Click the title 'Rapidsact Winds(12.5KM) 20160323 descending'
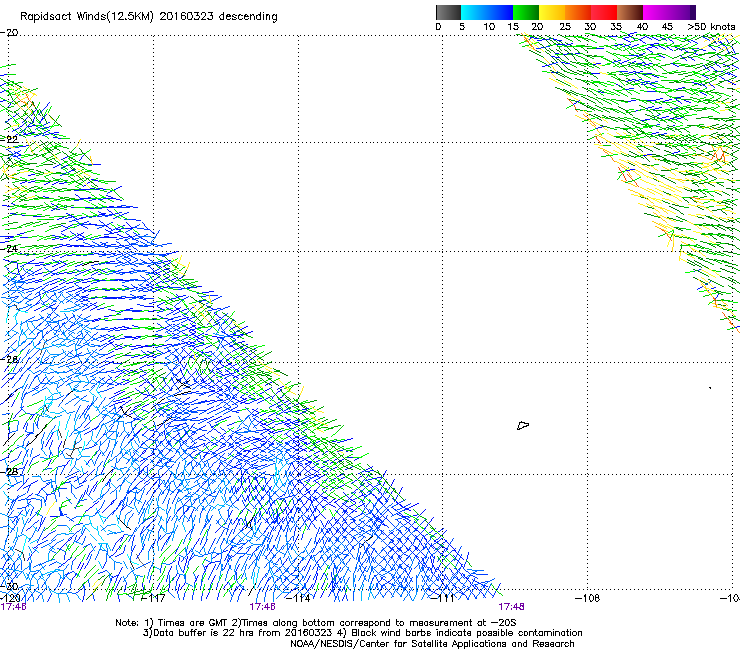 coord(149,17)
